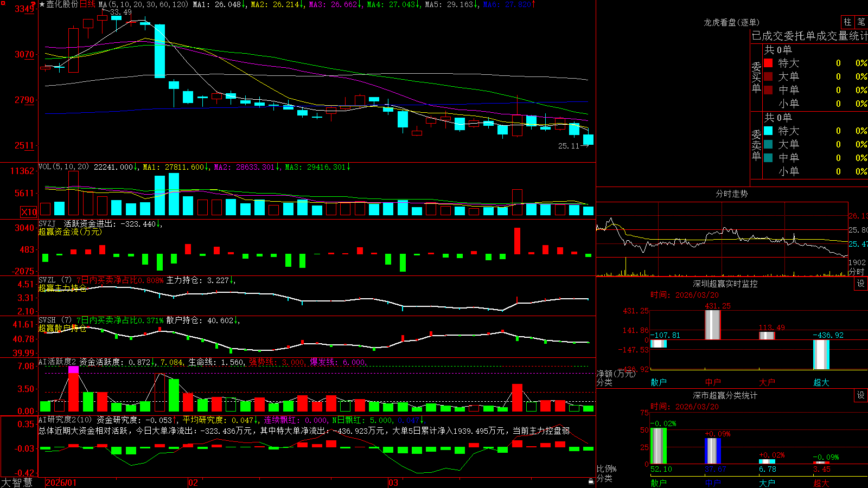The width and height of the screenshot is (868, 488).
Task: Open 设 settings for 深市超赢分类统计
Action: point(861,395)
